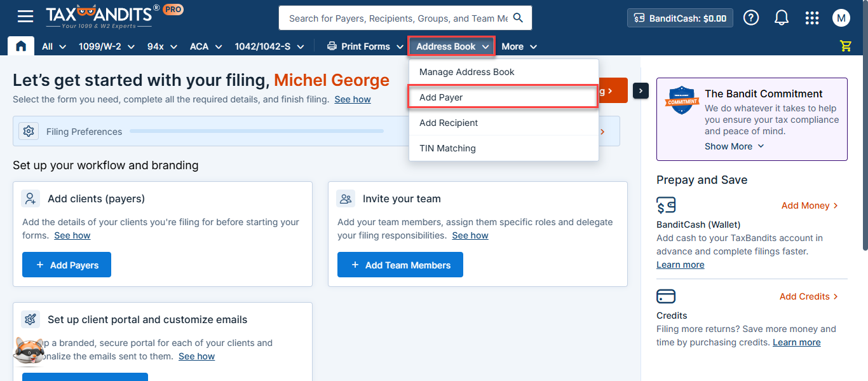Expand the All dropdown
Viewport: 868px width, 381px height.
click(54, 46)
